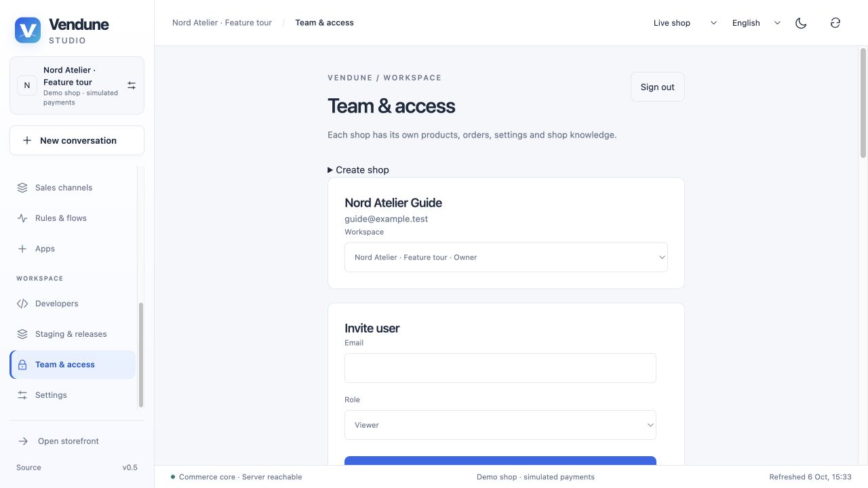Image resolution: width=868 pixels, height=488 pixels.
Task: Click the Source label in sidebar footer
Action: point(28,468)
